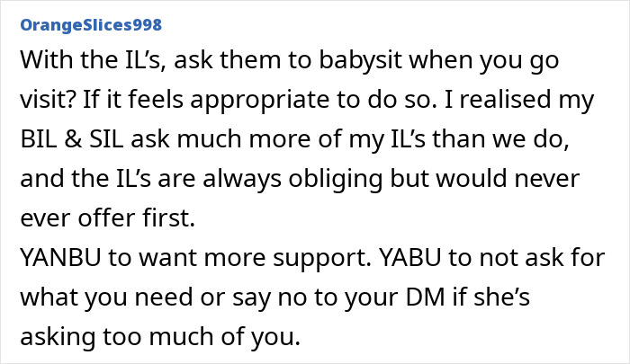
Task: Click the phrase "BIL & SIL"
Action: point(71,138)
